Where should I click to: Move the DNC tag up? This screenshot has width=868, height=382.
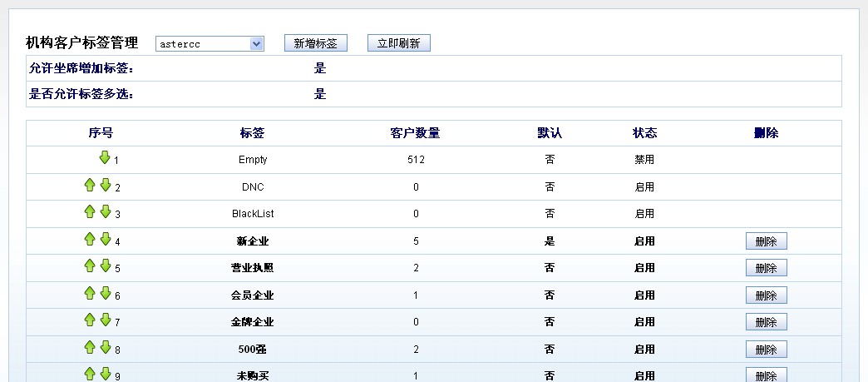(x=90, y=185)
